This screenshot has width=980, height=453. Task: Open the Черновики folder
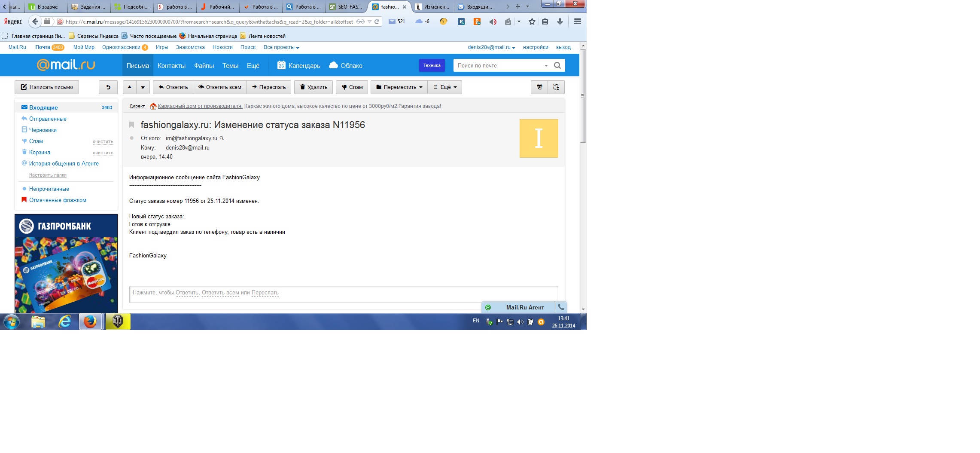[x=43, y=130]
